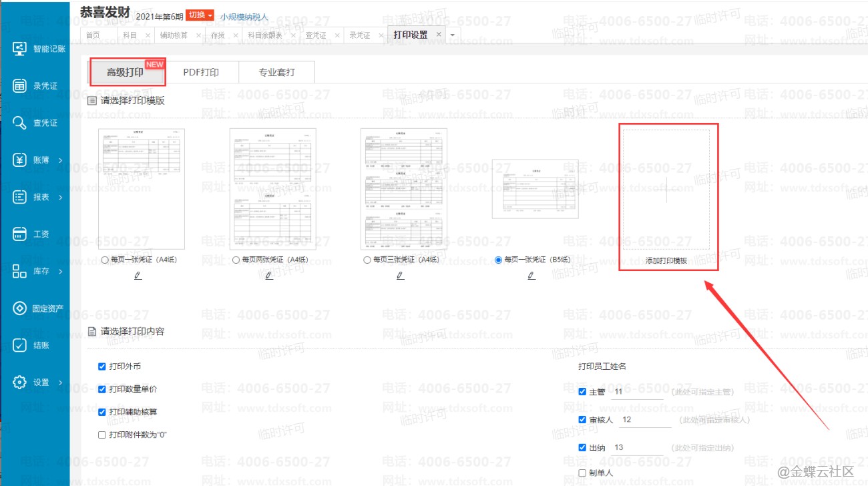Switch to the PDF打印 tab

pos(201,73)
